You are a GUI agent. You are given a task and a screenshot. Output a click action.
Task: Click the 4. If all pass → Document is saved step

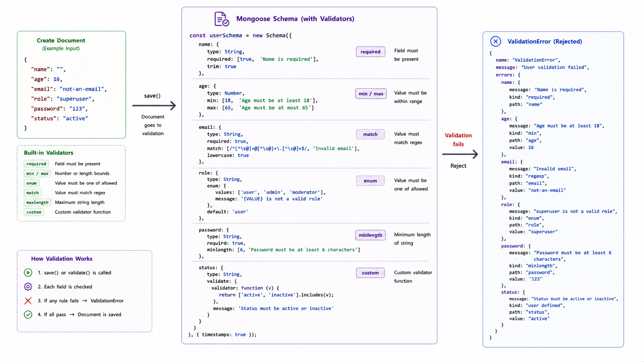tap(79, 315)
